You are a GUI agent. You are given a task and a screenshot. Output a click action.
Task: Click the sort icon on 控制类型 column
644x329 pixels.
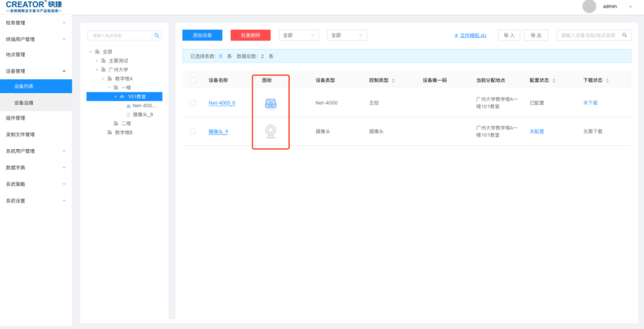(x=393, y=80)
